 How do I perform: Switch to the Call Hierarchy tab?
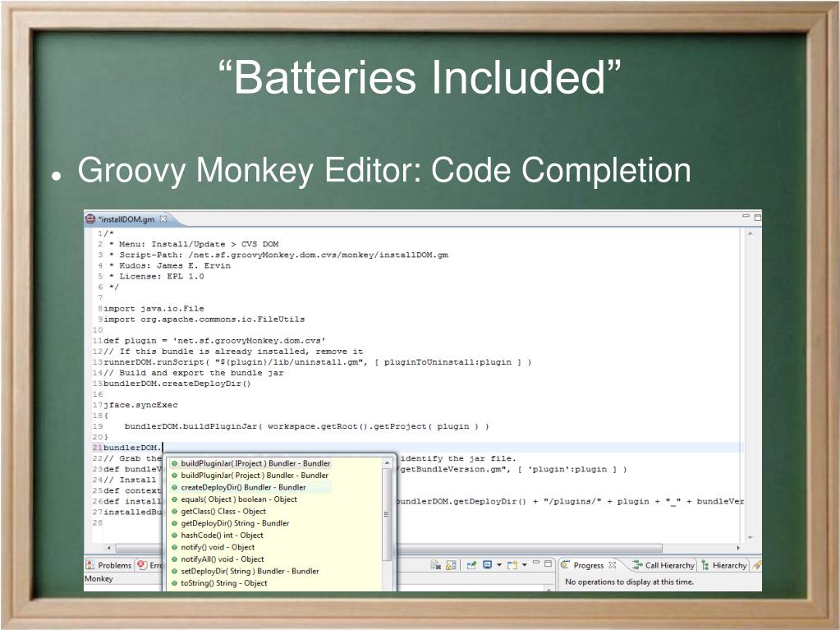[x=663, y=565]
